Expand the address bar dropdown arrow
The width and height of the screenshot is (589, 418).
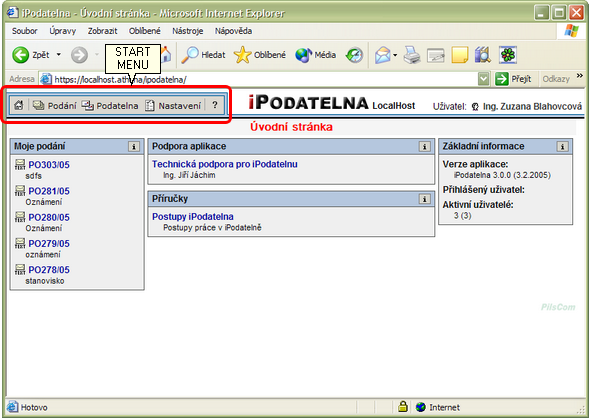[483, 79]
